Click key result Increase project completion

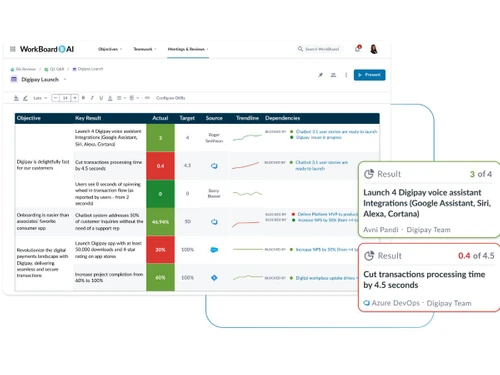pyautogui.click(x=109, y=277)
